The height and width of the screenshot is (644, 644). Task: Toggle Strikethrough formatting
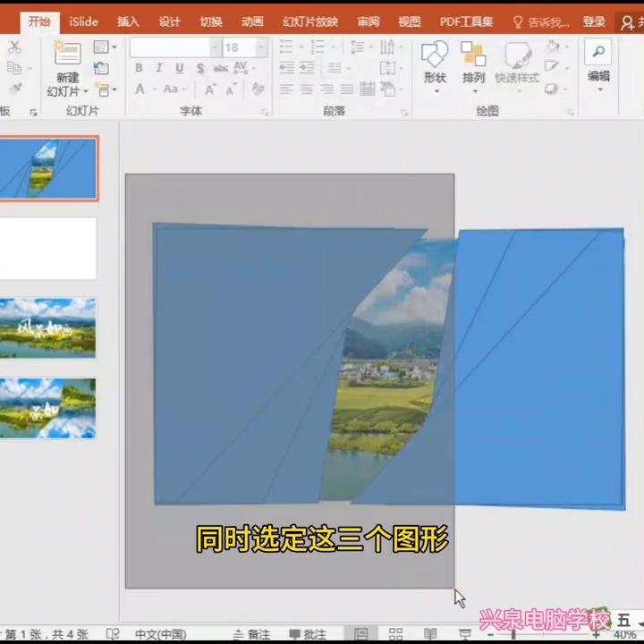pos(221,69)
